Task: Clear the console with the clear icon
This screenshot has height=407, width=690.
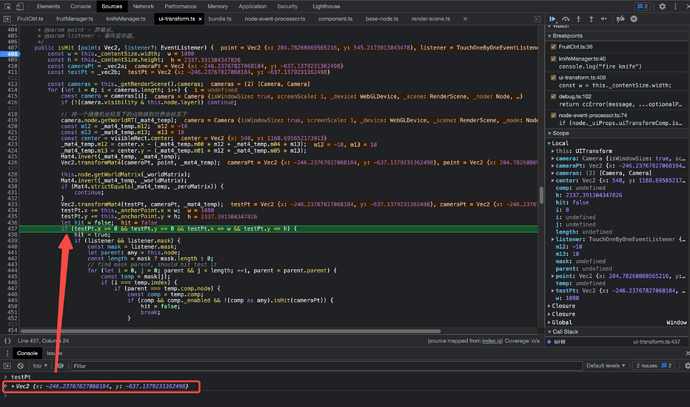Action: 18,366
